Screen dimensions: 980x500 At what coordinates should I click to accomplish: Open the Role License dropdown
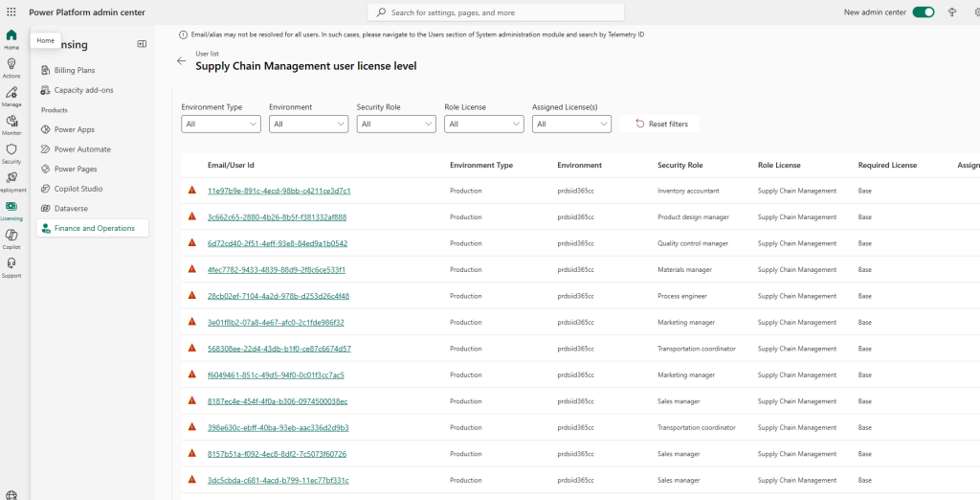click(483, 124)
